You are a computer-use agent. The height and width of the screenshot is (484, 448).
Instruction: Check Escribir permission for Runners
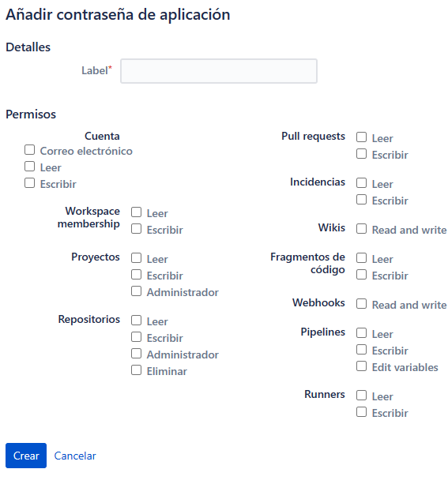[x=362, y=412]
